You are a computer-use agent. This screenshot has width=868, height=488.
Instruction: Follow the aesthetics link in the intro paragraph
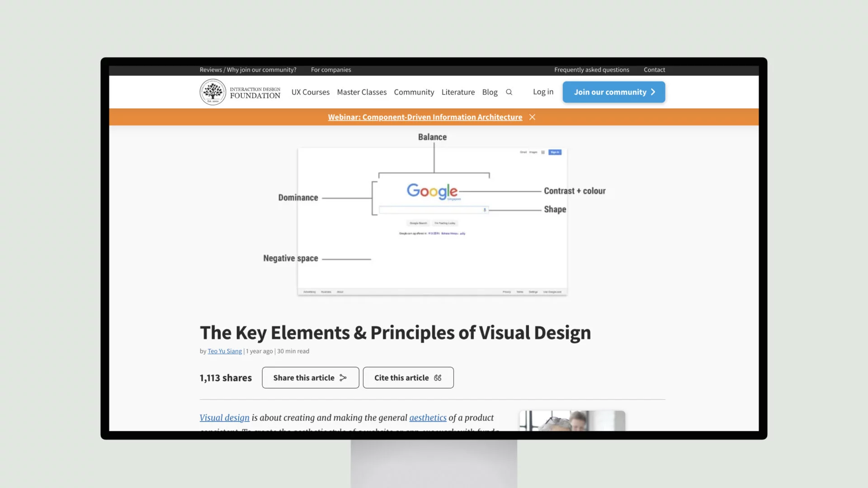click(428, 418)
